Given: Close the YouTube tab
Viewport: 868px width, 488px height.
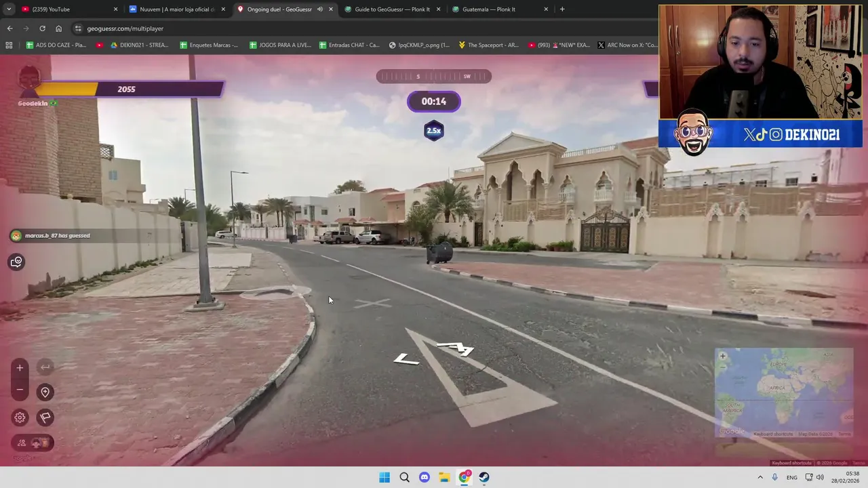Looking at the screenshot, I should pos(115,9).
